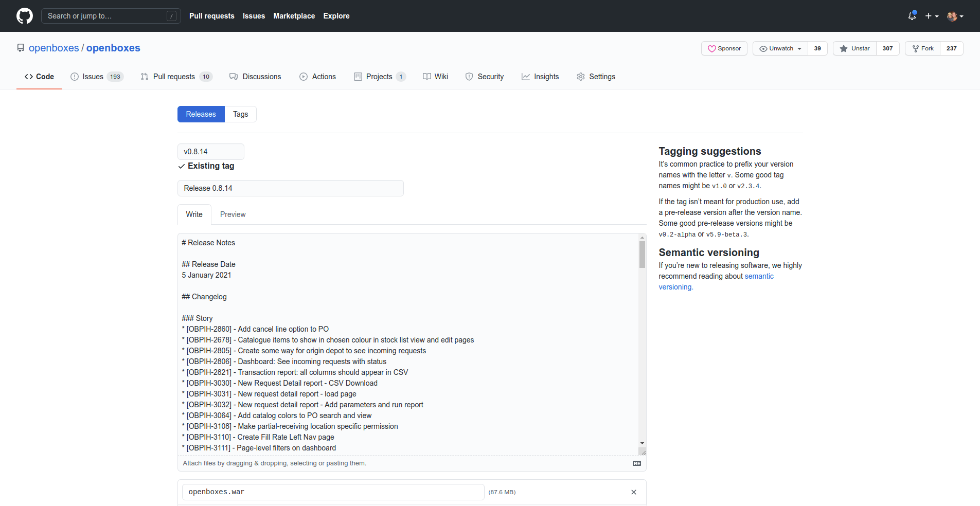The width and height of the screenshot is (980, 506).
Task: Click the Fork button
Action: [922, 48]
